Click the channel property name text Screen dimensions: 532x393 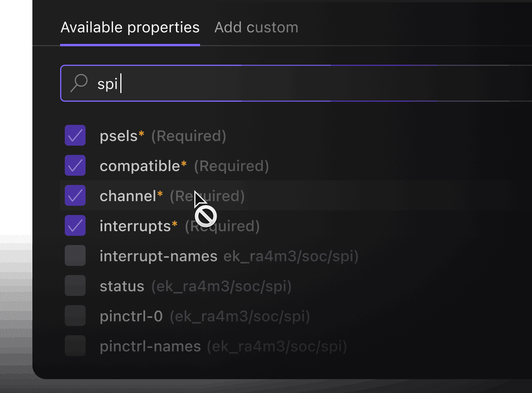coord(128,196)
